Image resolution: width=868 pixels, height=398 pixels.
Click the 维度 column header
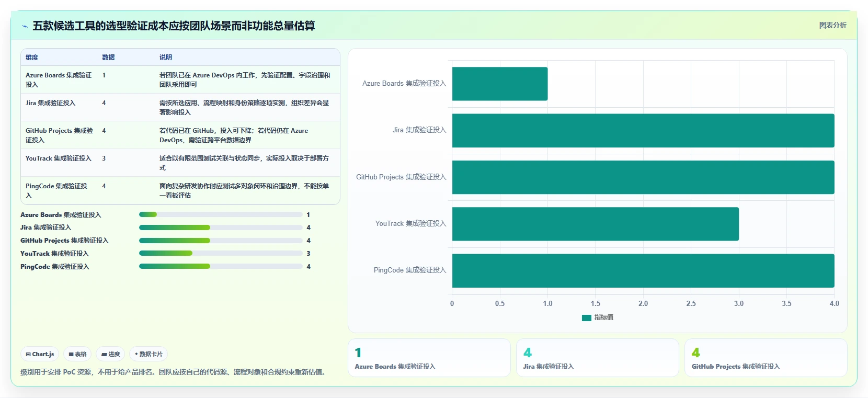32,58
